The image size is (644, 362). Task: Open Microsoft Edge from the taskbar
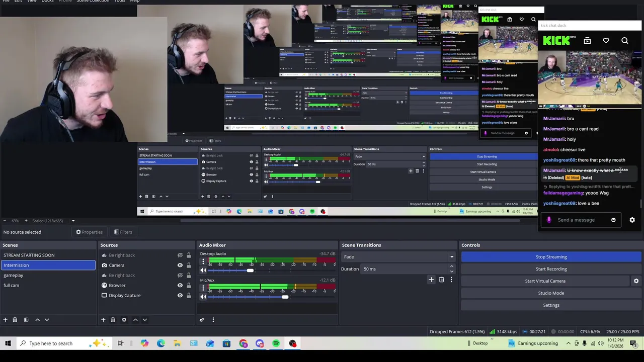[160, 343]
